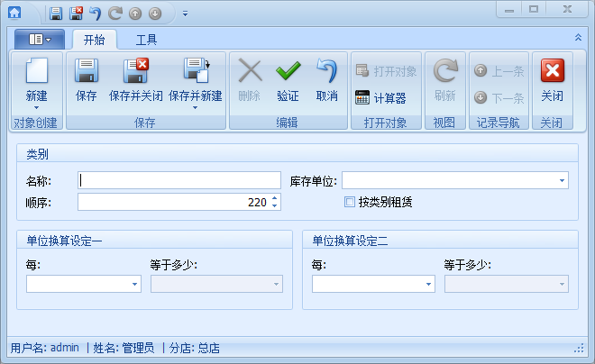Click the home icon in title bar
Image resolution: width=595 pixels, height=364 pixels.
14,13
